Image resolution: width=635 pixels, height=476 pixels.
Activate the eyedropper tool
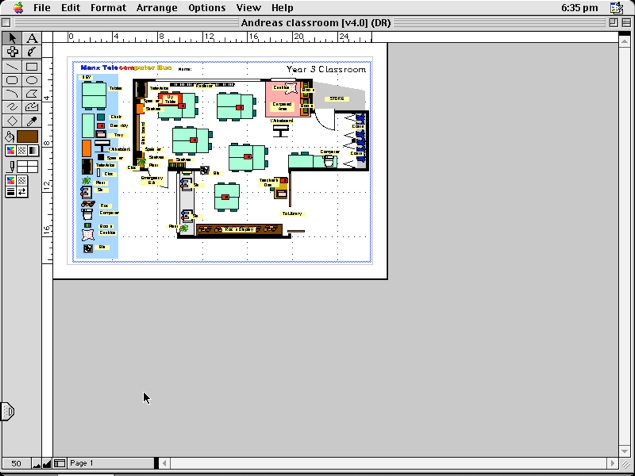coord(32,122)
